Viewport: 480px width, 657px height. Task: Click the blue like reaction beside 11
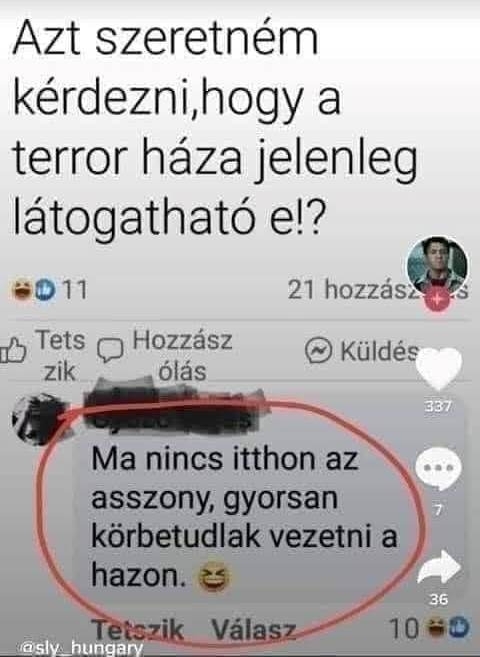tap(45, 290)
